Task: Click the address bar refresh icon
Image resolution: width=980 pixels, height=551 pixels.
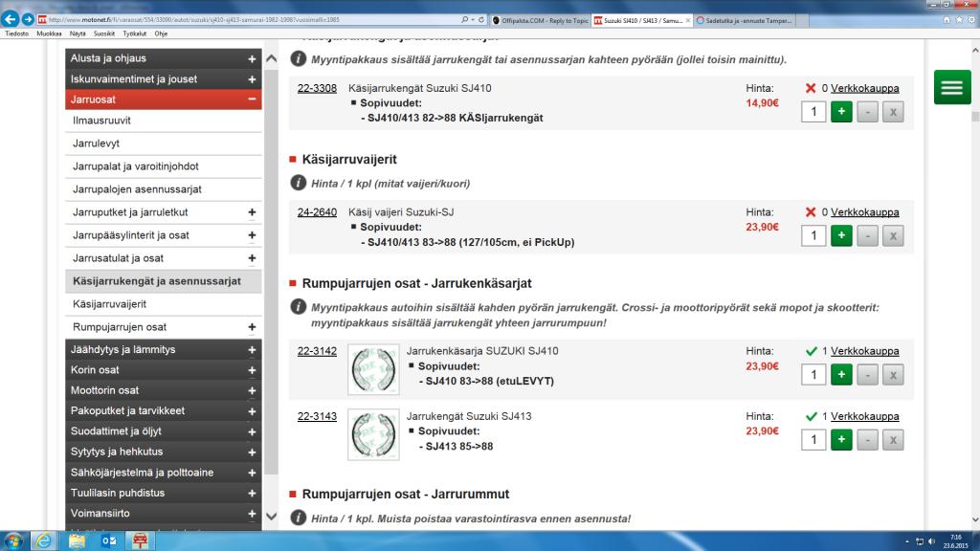Action: (481, 20)
